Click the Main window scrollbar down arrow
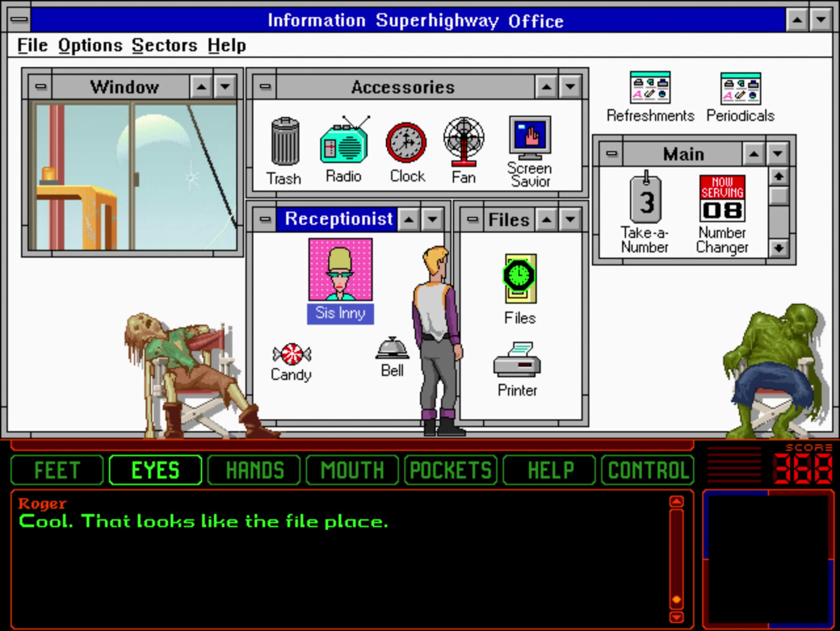840x631 pixels. tap(778, 248)
